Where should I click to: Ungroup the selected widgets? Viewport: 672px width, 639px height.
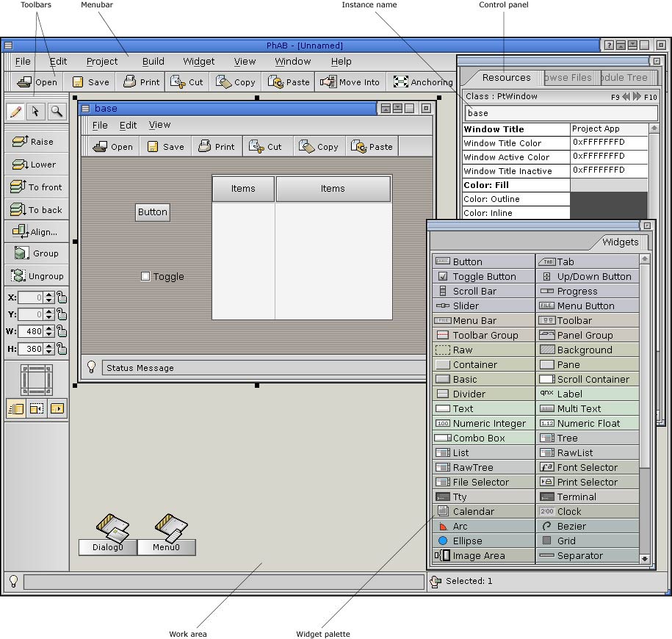click(x=36, y=276)
